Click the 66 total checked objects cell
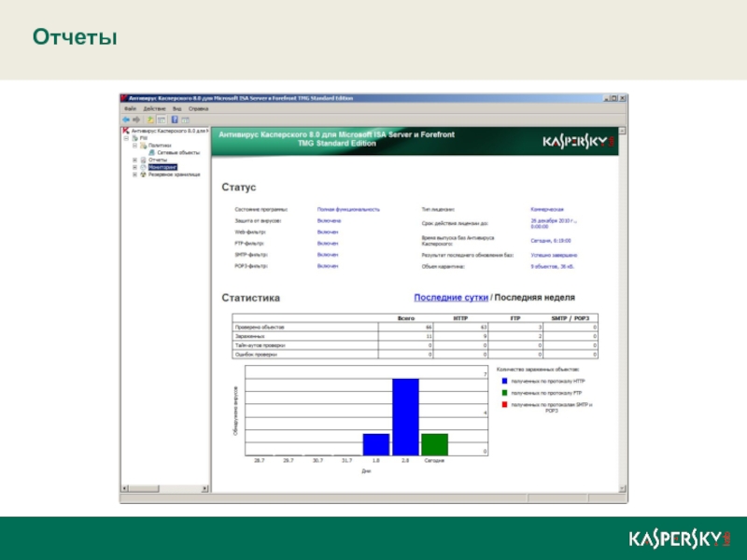The height and width of the screenshot is (560, 747). tap(406, 328)
